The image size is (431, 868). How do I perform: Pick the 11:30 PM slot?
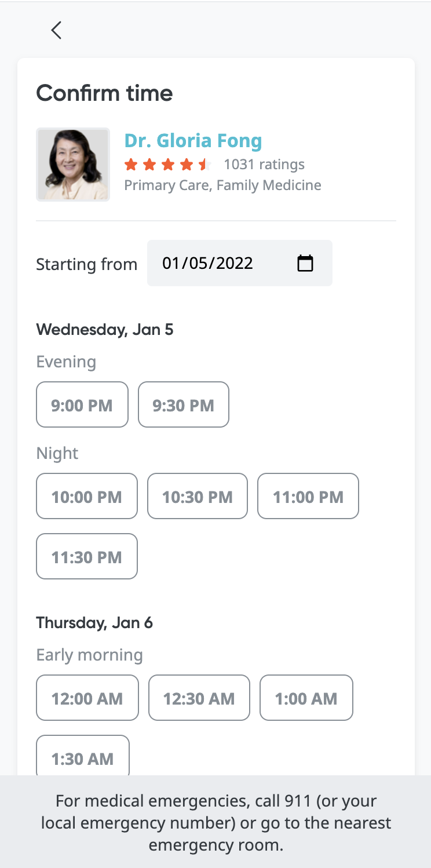pyautogui.click(x=86, y=557)
